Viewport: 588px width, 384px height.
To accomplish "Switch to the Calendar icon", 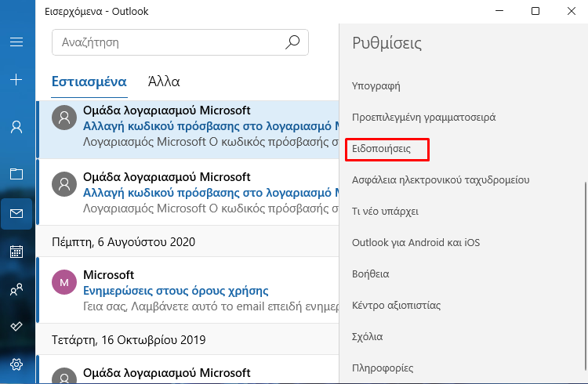I will (16, 252).
